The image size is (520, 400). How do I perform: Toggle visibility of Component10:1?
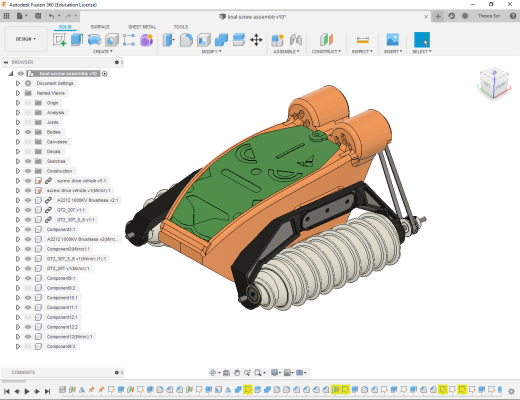(x=28, y=298)
